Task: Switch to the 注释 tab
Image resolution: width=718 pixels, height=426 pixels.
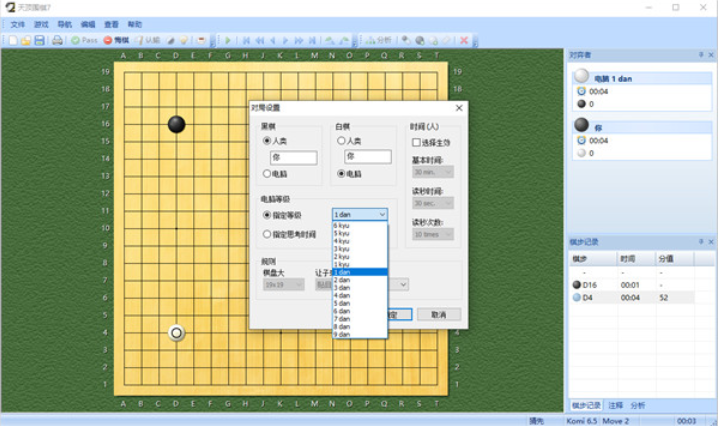Action: pos(613,405)
